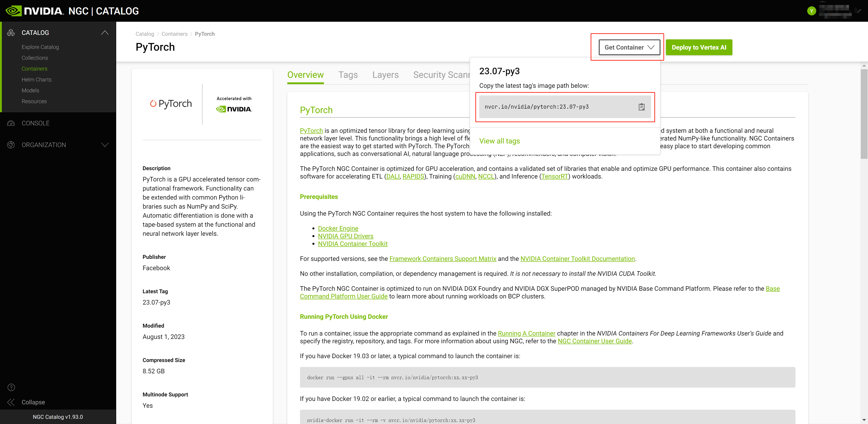868x424 pixels.
Task: Click the Console gauge icon
Action: tap(11, 123)
